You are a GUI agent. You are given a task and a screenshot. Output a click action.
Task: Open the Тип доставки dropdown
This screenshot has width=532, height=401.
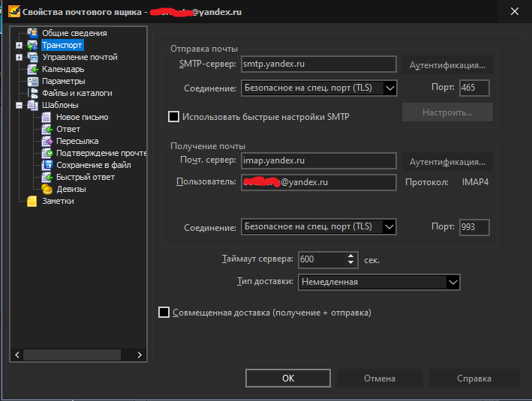pyautogui.click(x=453, y=282)
